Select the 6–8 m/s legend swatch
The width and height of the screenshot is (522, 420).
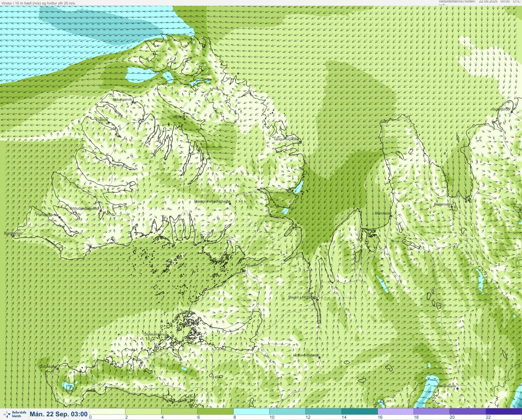[215, 411]
